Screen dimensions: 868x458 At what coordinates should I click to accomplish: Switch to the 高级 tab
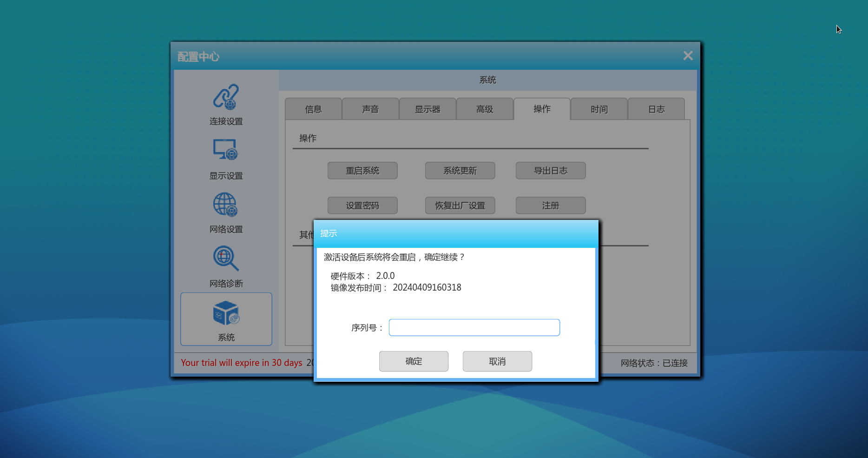click(x=485, y=109)
